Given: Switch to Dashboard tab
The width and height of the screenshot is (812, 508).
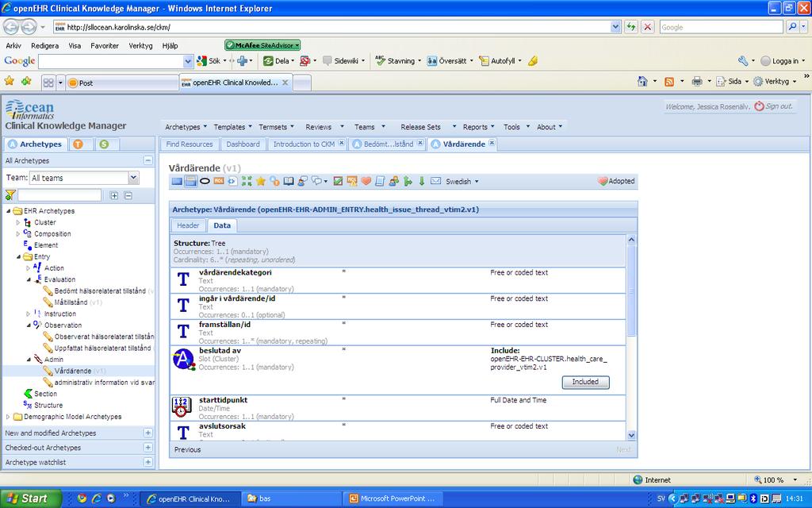Looking at the screenshot, I should pyautogui.click(x=243, y=144).
